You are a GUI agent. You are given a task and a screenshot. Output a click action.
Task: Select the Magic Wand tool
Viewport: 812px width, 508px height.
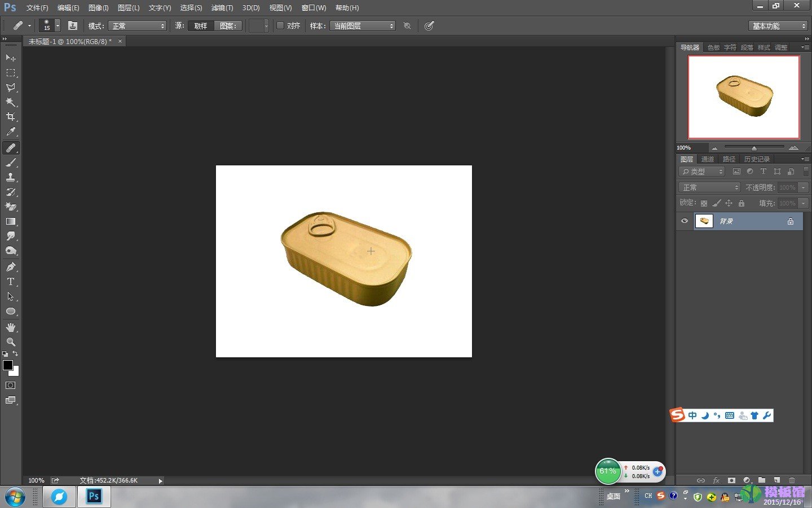coord(11,102)
